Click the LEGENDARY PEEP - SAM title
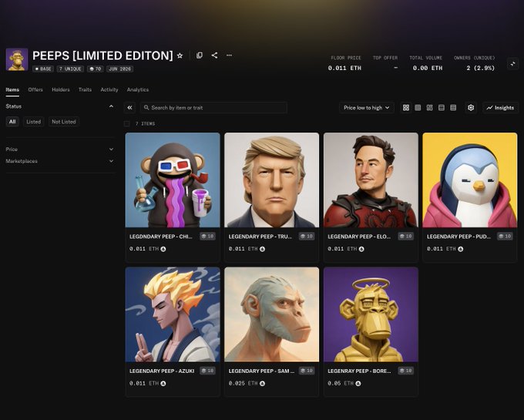 [261, 371]
